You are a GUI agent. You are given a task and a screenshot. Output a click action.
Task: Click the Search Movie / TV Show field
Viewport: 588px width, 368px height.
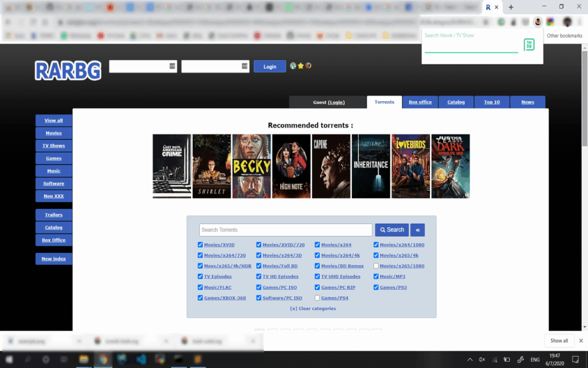pyautogui.click(x=471, y=47)
